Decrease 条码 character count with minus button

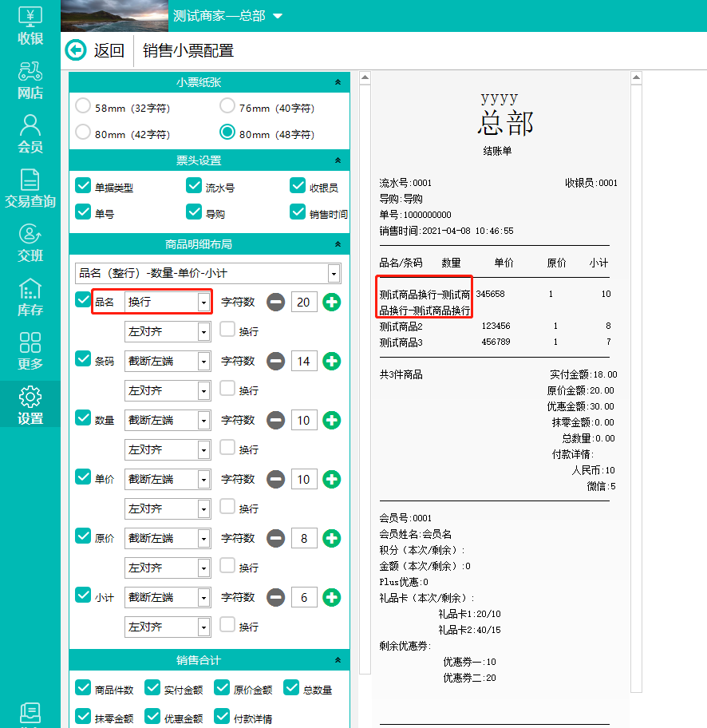(275, 361)
